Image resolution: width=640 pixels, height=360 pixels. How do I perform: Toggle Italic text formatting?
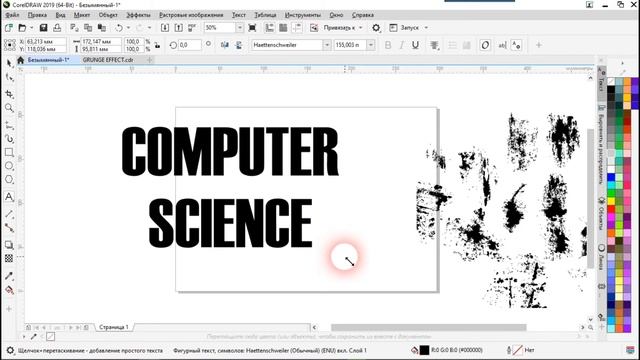click(401, 45)
